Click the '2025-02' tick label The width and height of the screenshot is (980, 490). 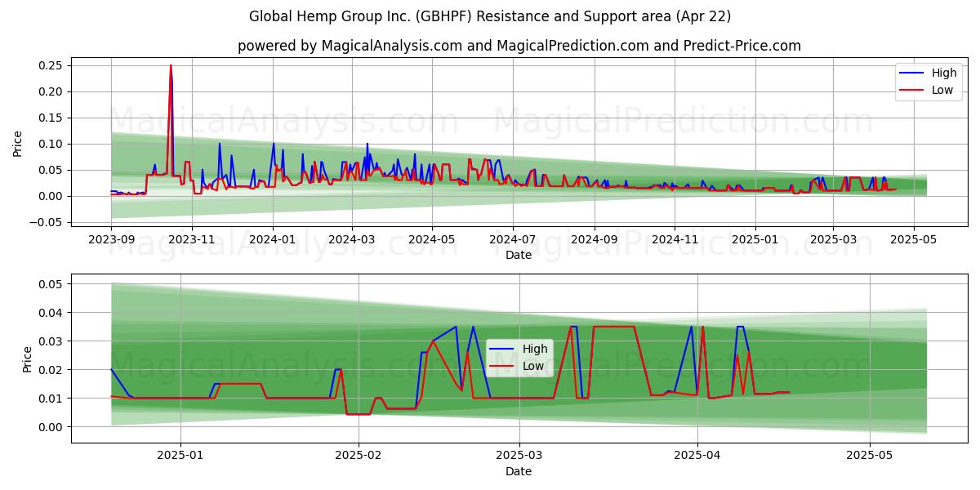tap(359, 456)
